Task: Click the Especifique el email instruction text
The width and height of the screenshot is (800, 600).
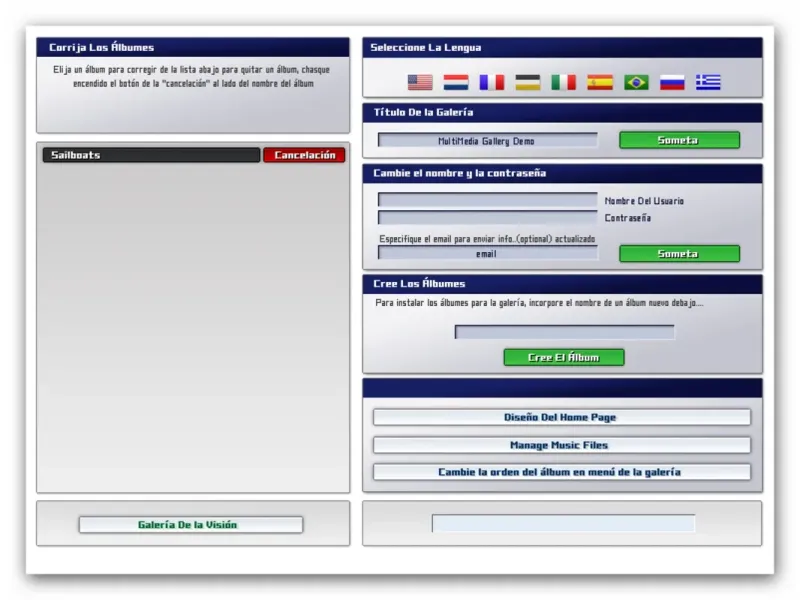Action: 487,239
